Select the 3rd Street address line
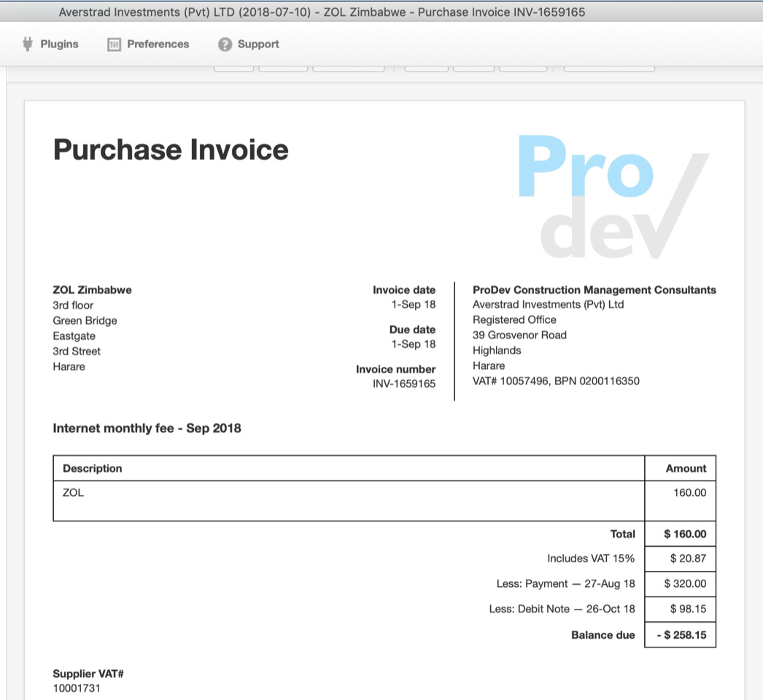763x700 pixels. tap(77, 351)
